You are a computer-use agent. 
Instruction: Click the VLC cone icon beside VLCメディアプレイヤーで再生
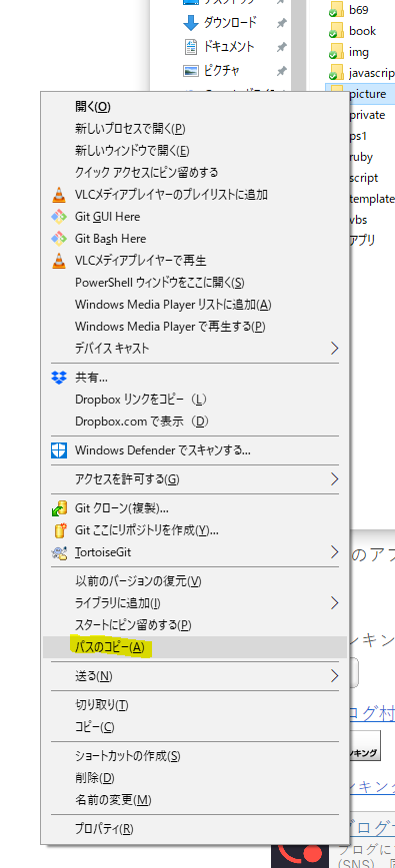pos(58,261)
